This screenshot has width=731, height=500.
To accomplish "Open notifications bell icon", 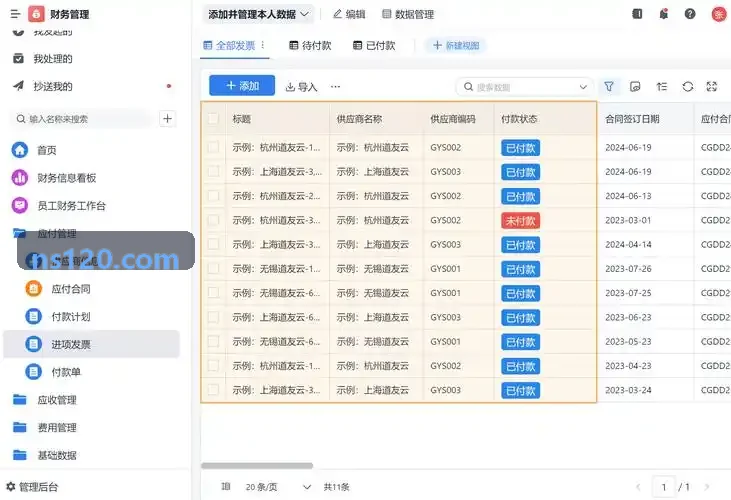I will click(x=663, y=14).
